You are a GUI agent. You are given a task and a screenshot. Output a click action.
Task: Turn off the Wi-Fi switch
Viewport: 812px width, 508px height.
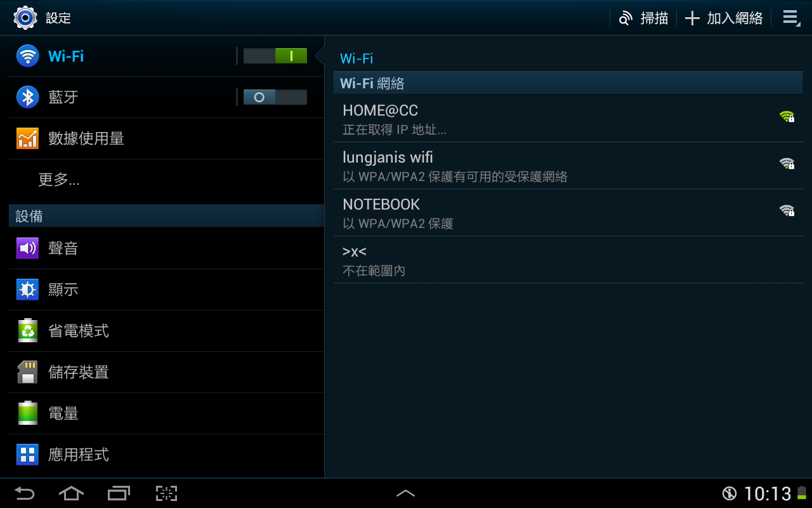pyautogui.click(x=275, y=56)
